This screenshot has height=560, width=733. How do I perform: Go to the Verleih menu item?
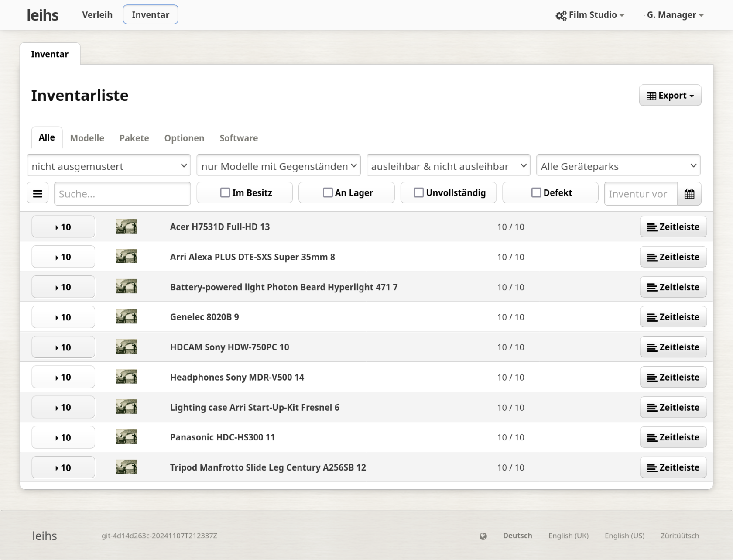97,15
